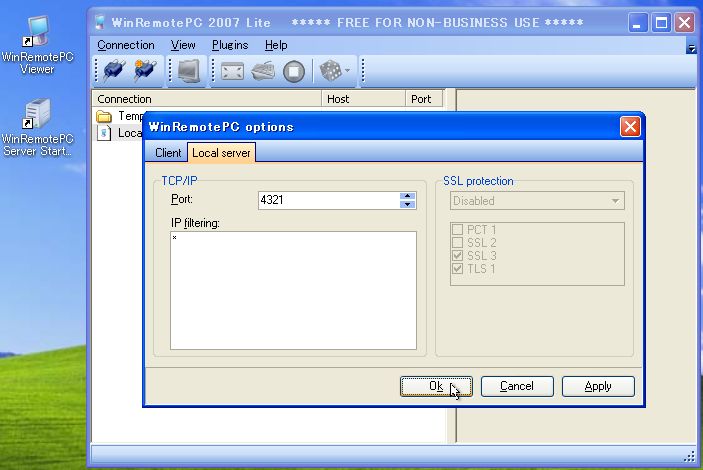The image size is (703, 470).
Task: Toggle the TLS 1 checkbox
Action: 457,269
